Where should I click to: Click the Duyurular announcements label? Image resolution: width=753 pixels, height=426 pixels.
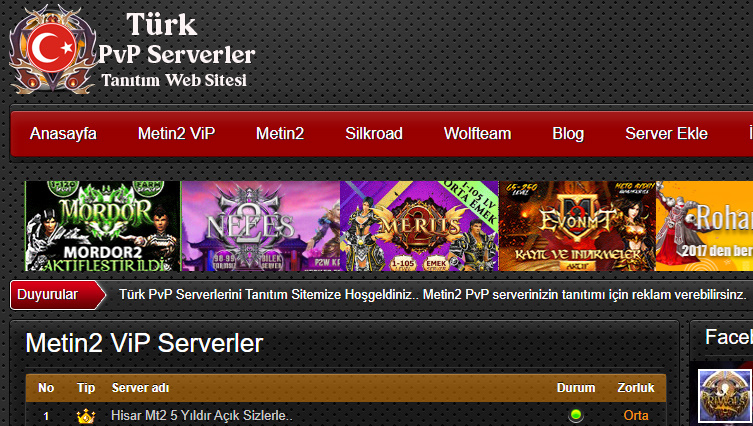pos(47,294)
